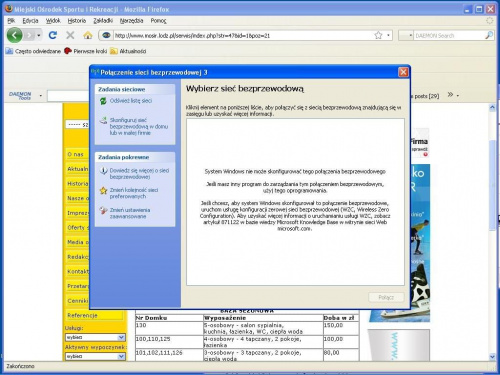Go to the home page icon
This screenshot has width=500, height=375.
(x=88, y=35)
